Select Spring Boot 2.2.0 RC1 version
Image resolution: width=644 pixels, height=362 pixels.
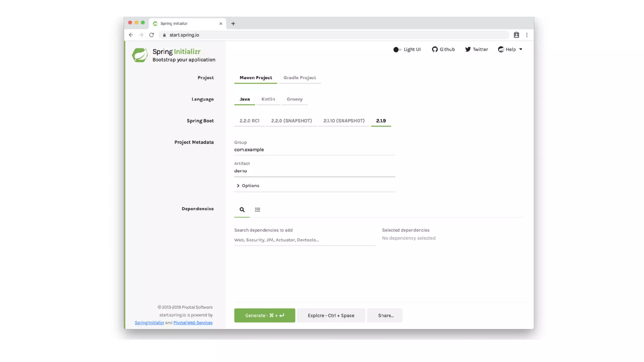coord(249,121)
